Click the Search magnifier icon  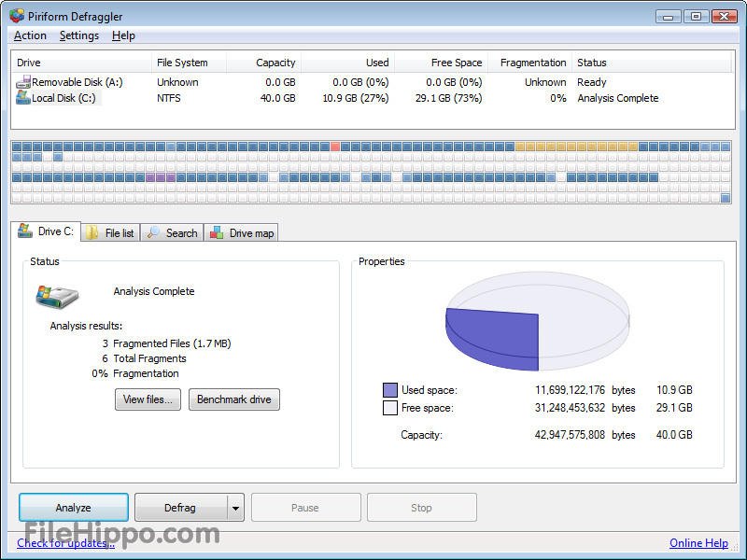(154, 233)
